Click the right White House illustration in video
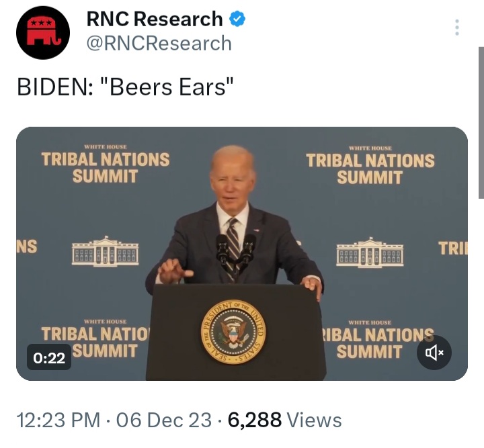This screenshot has height=448, width=484. (x=370, y=253)
